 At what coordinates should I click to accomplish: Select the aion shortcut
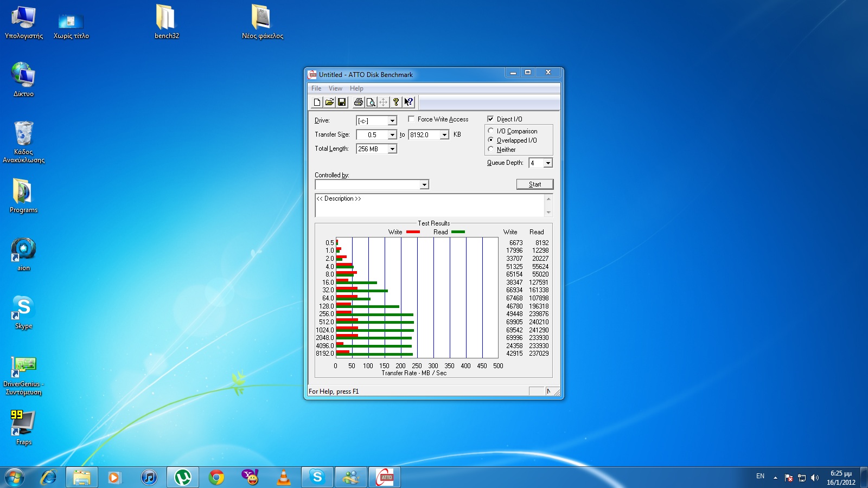(24, 254)
